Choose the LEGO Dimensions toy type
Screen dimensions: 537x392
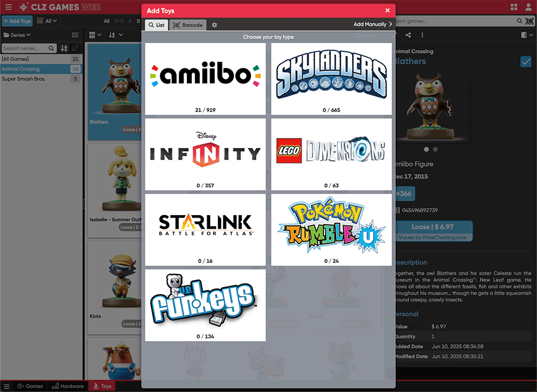(331, 154)
